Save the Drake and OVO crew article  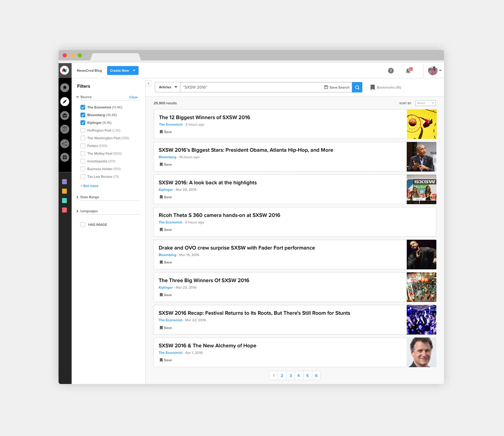[166, 262]
